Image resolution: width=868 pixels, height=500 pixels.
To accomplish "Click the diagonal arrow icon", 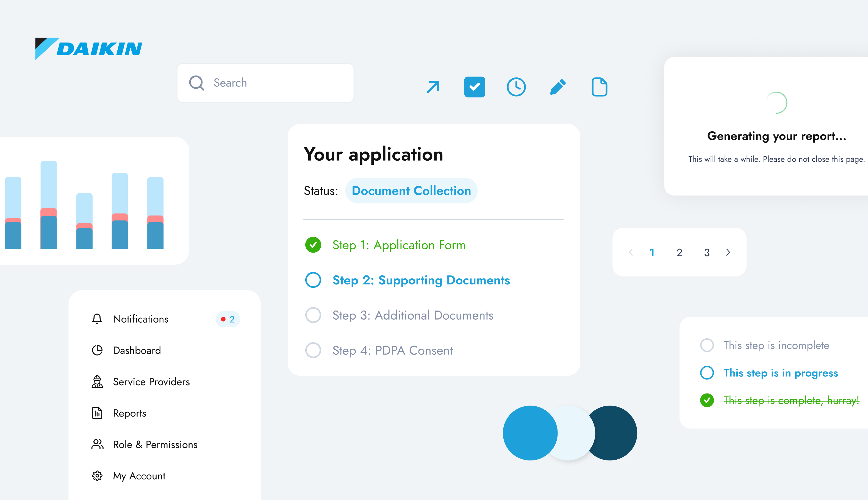I will coord(433,87).
